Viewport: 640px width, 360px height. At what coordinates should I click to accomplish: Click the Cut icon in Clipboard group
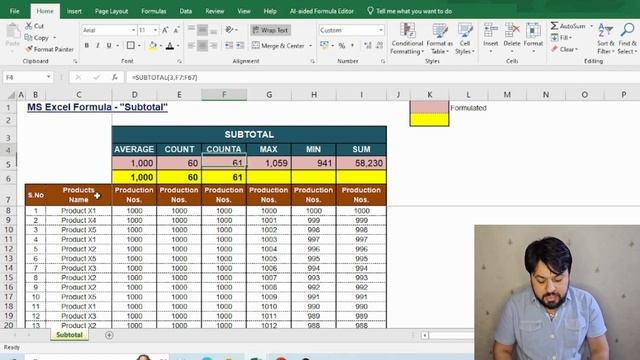click(x=29, y=26)
